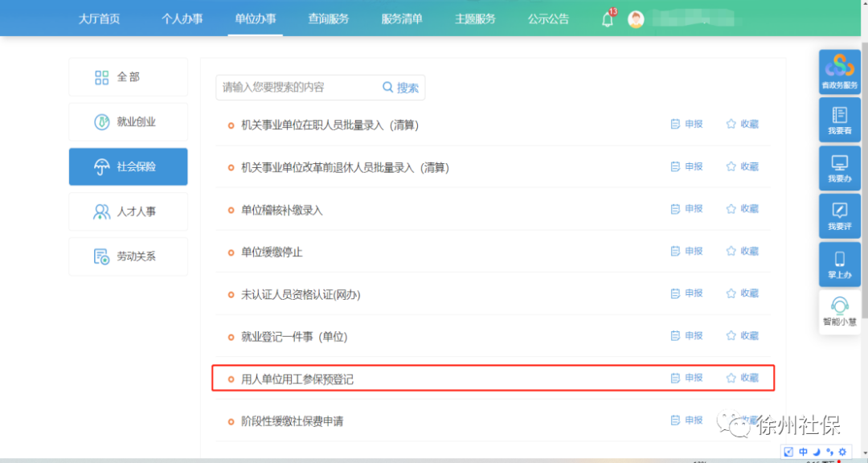
Task: Open the 用人单位用工参保预登记 item
Action: (x=297, y=379)
